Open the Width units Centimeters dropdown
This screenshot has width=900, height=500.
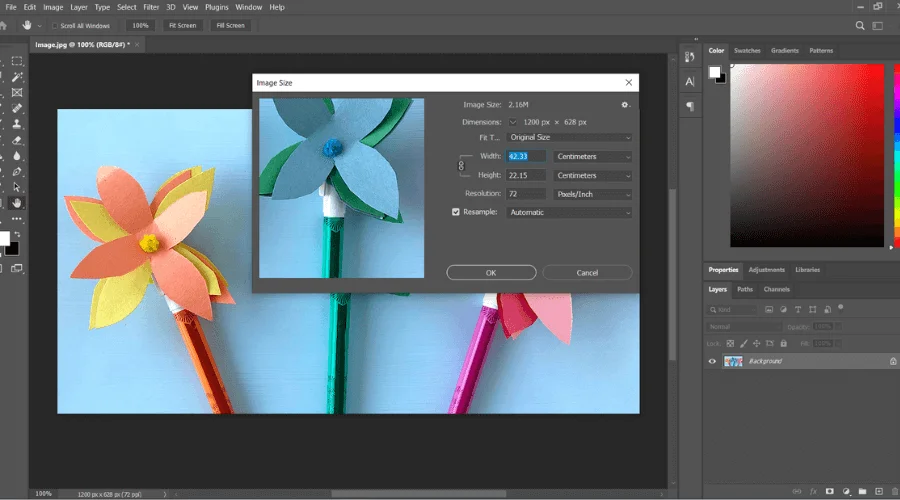[593, 156]
